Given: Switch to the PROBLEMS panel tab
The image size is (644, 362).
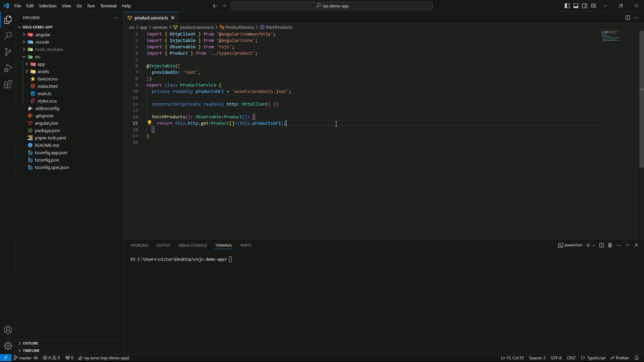Looking at the screenshot, I should (x=139, y=245).
